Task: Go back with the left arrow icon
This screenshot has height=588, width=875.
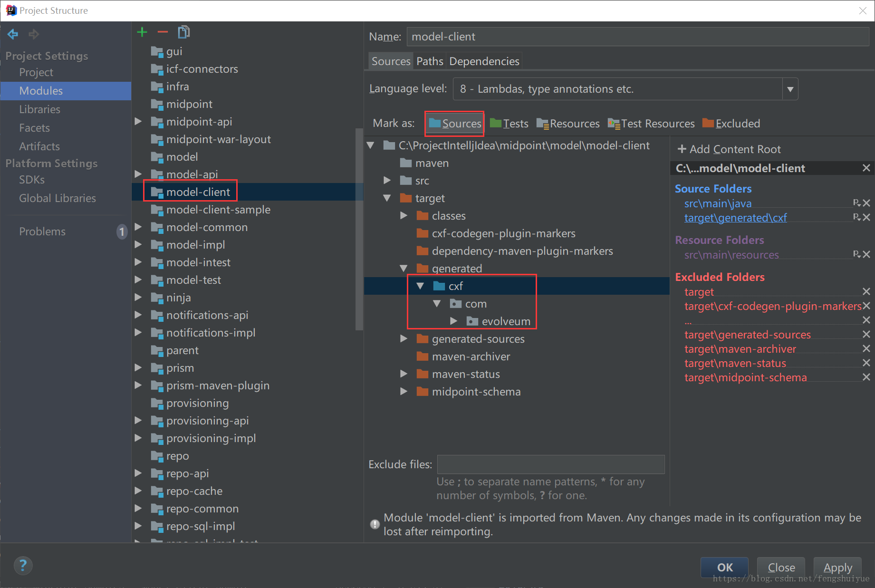Action: 13,34
